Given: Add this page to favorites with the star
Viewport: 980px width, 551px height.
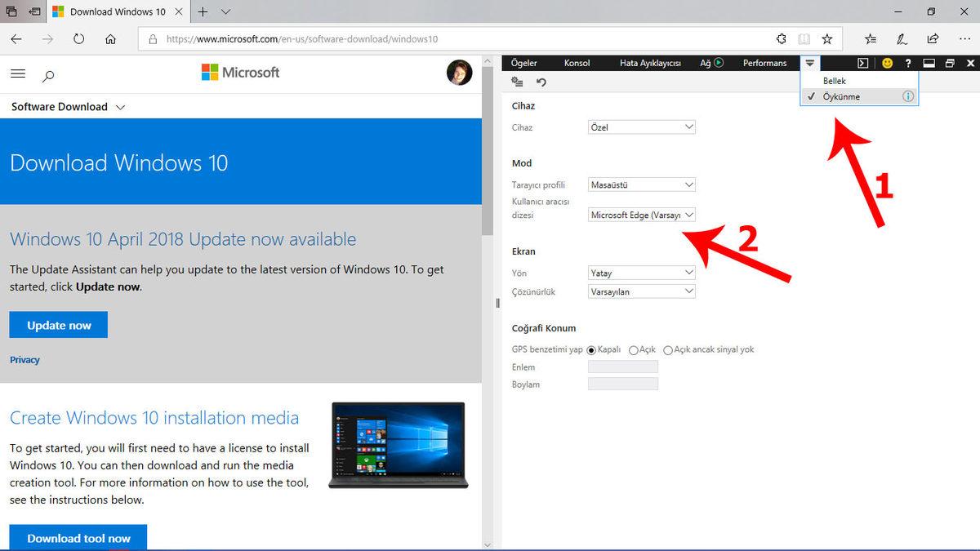Looking at the screenshot, I should tap(828, 38).
